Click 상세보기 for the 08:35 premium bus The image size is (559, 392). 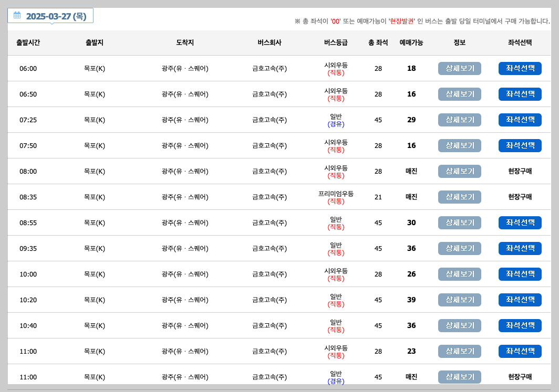(x=459, y=197)
